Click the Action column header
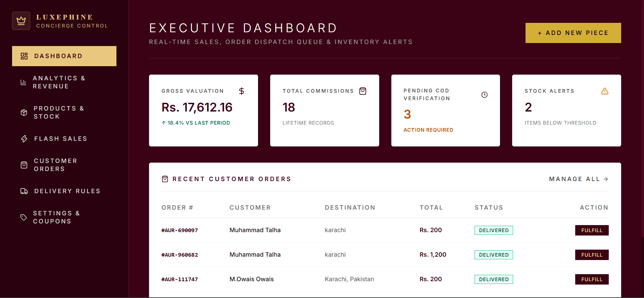This screenshot has width=644, height=298. pyautogui.click(x=594, y=208)
